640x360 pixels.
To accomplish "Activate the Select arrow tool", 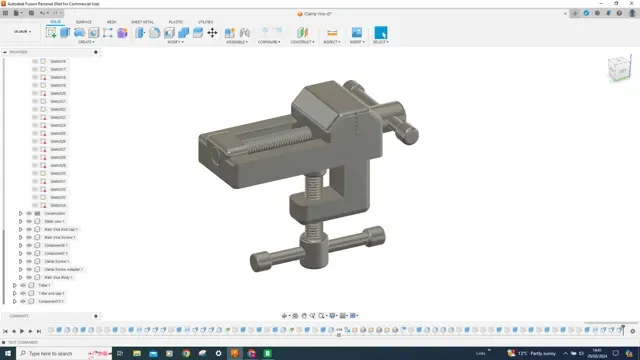I will pos(381,33).
